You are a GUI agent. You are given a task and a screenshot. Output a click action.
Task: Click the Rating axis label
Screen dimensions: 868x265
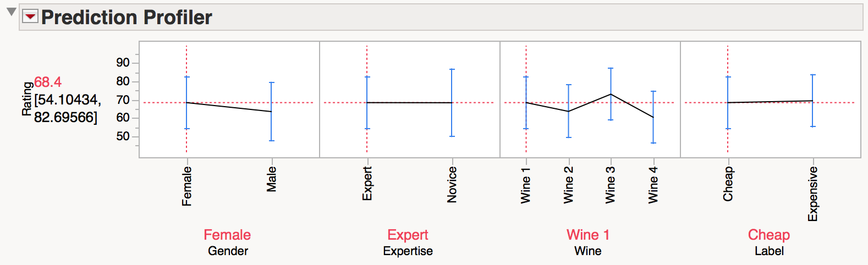(x=26, y=99)
